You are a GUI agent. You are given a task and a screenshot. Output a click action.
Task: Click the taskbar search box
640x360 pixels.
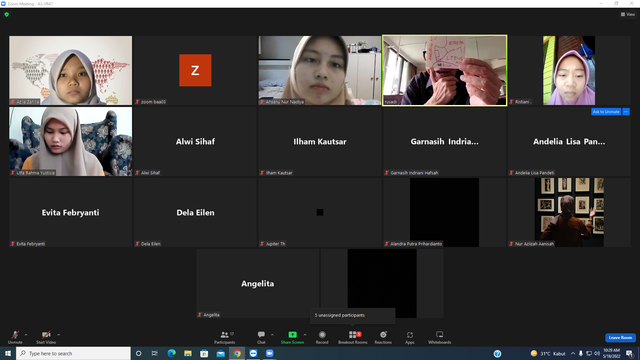pyautogui.click(x=73, y=353)
